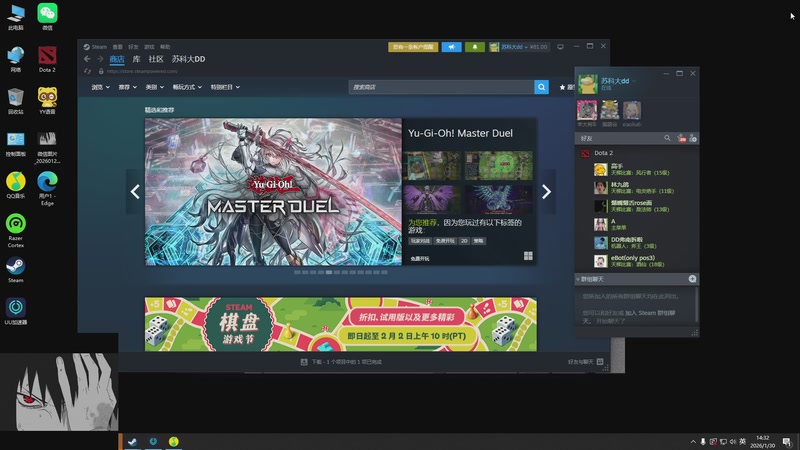Open WeChat desktop icon

(47, 17)
